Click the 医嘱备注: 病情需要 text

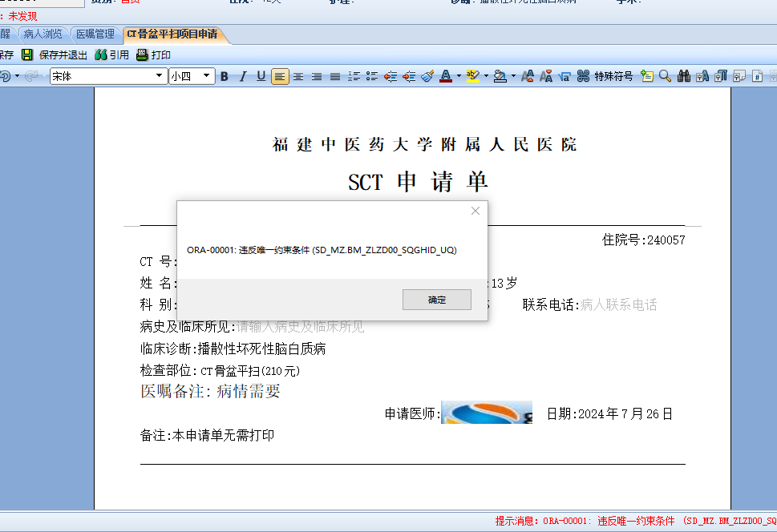tap(211, 391)
